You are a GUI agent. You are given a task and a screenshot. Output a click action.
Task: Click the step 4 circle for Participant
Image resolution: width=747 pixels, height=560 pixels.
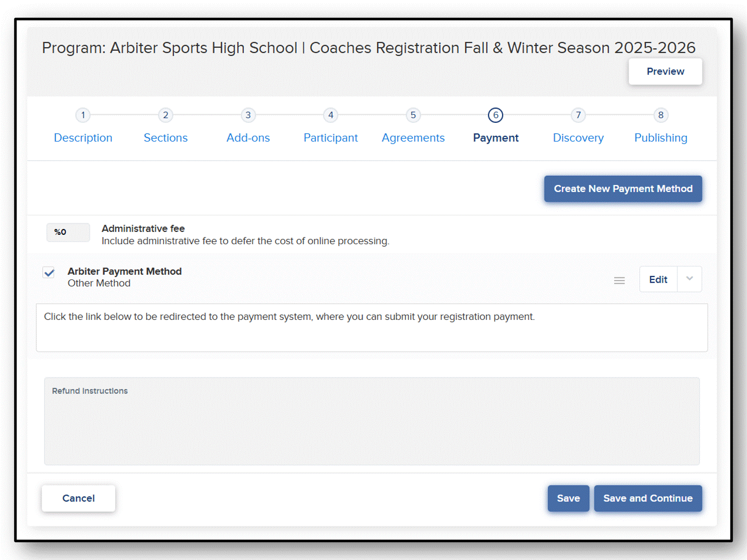(x=330, y=115)
